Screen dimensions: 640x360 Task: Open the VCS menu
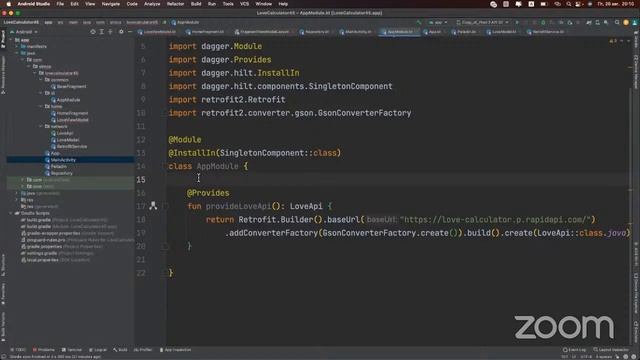pos(244,4)
